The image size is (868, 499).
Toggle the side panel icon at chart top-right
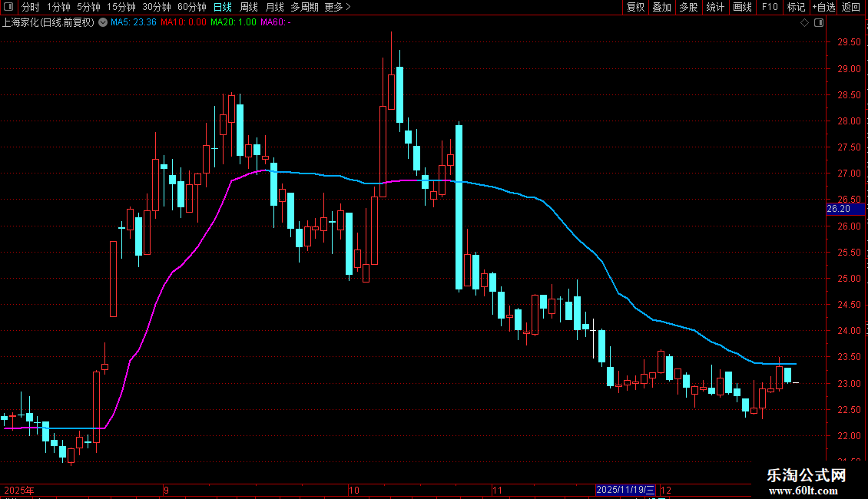tap(819, 23)
